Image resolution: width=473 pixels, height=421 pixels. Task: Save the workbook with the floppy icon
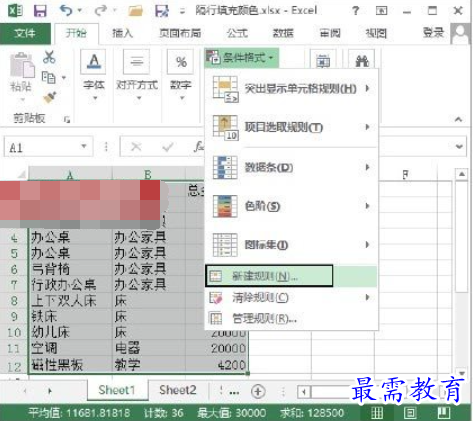40,11
